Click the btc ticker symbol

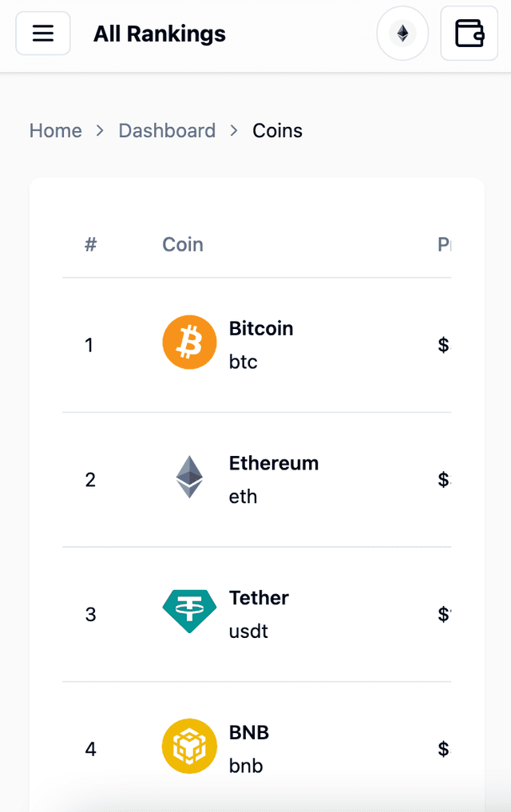(244, 362)
